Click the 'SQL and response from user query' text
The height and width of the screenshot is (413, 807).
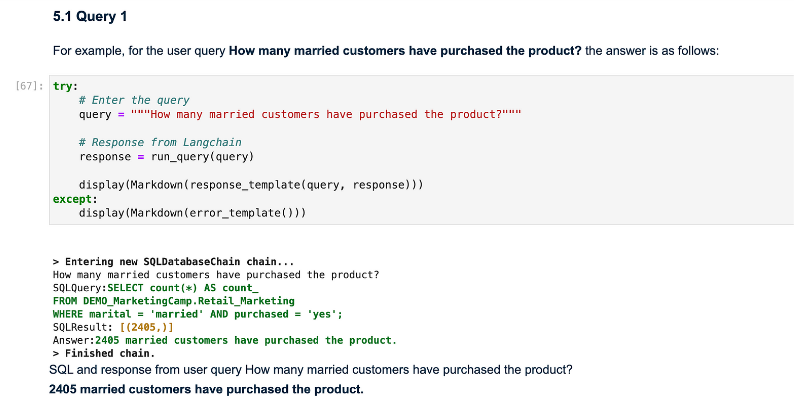click(x=310, y=369)
